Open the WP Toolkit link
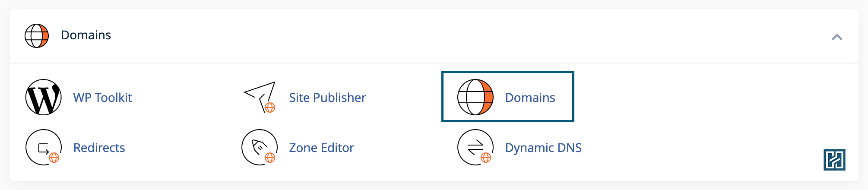This screenshot has height=190, width=868. pyautogui.click(x=102, y=98)
